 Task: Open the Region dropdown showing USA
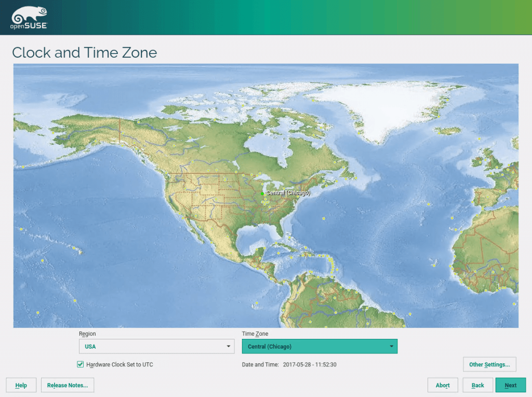click(156, 346)
